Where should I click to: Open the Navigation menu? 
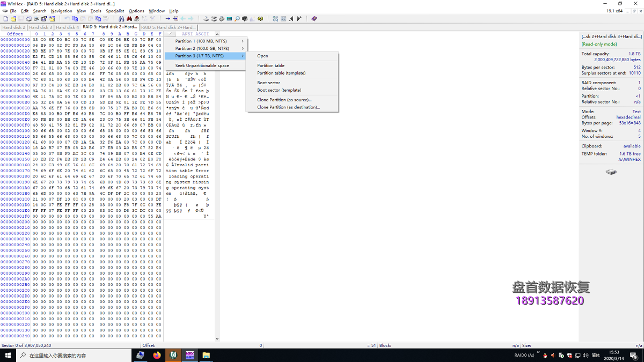click(61, 11)
